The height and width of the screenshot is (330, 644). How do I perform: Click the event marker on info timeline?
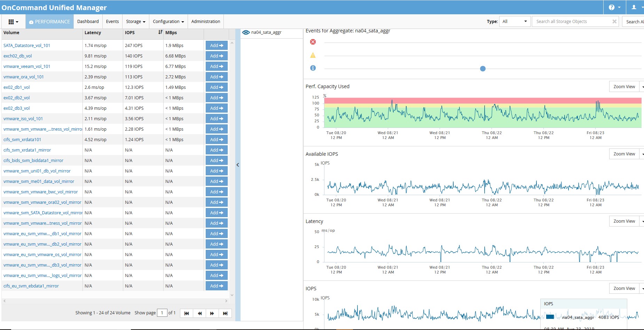[482, 69]
